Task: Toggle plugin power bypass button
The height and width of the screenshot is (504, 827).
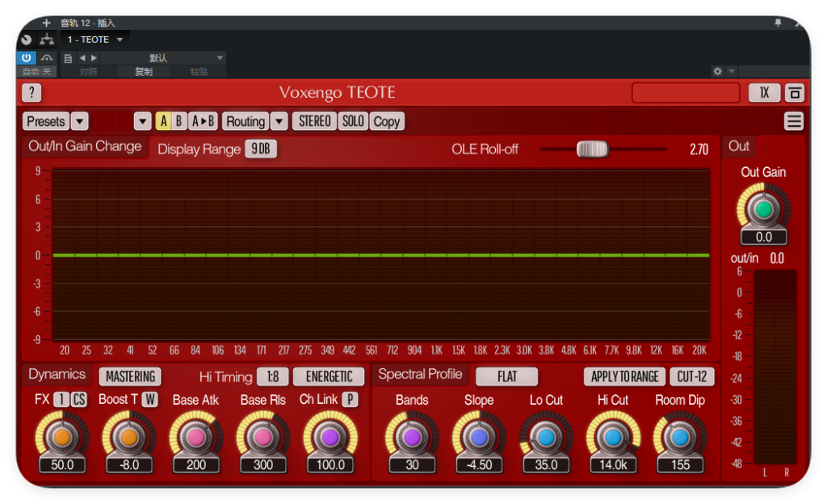Action: point(27,58)
